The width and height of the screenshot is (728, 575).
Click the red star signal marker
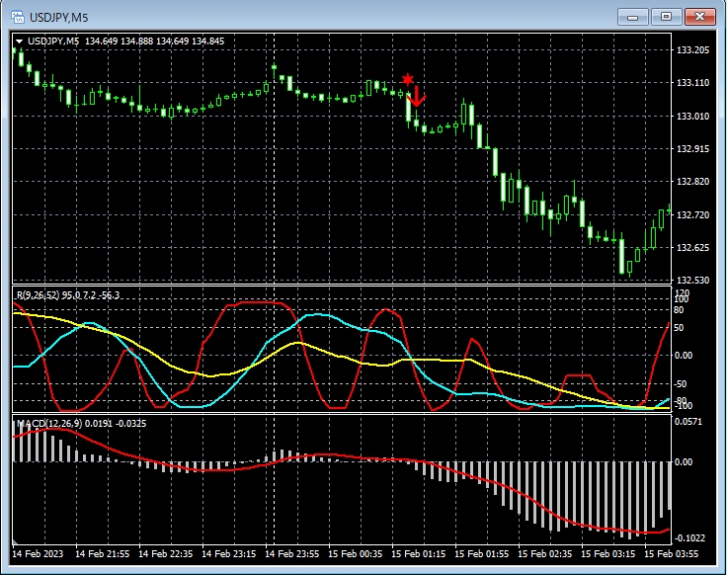pos(407,79)
